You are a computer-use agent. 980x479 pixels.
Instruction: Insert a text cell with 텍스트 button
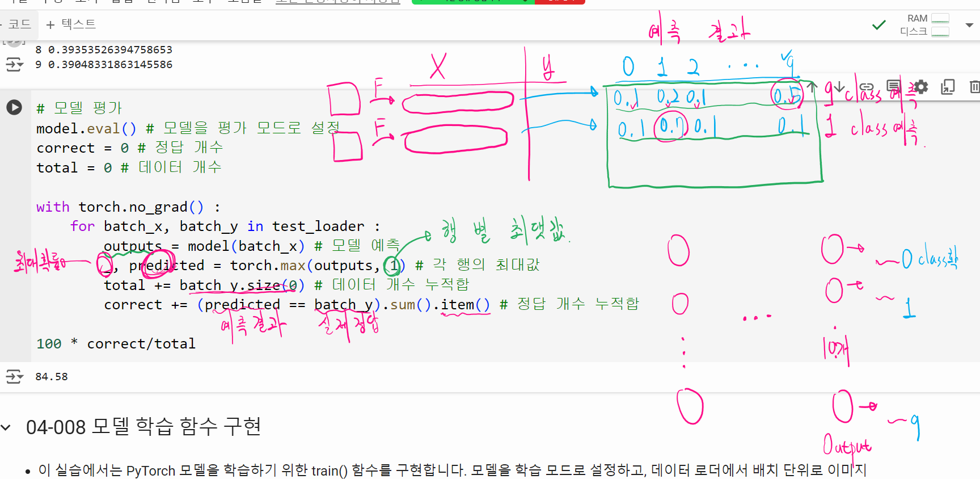tap(71, 24)
